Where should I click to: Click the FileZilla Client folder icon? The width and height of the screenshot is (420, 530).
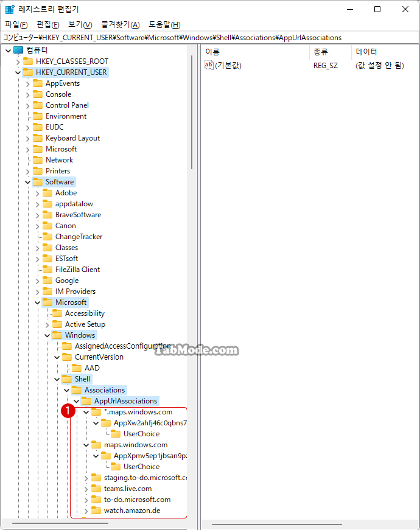pyautogui.click(x=47, y=269)
